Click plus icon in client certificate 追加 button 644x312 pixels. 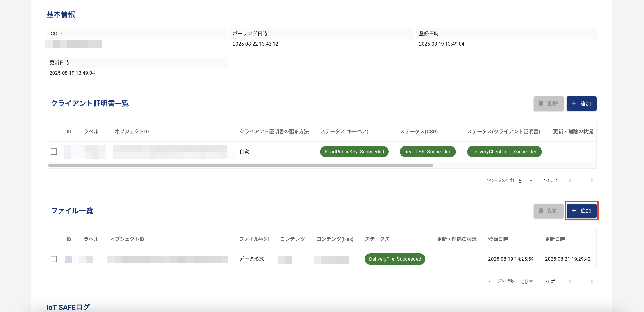[x=574, y=103]
